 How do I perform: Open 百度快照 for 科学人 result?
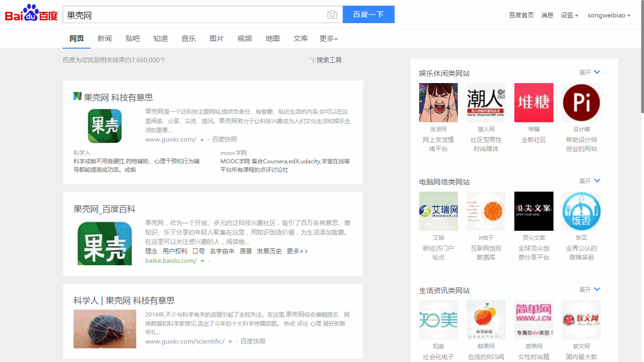pos(253,341)
